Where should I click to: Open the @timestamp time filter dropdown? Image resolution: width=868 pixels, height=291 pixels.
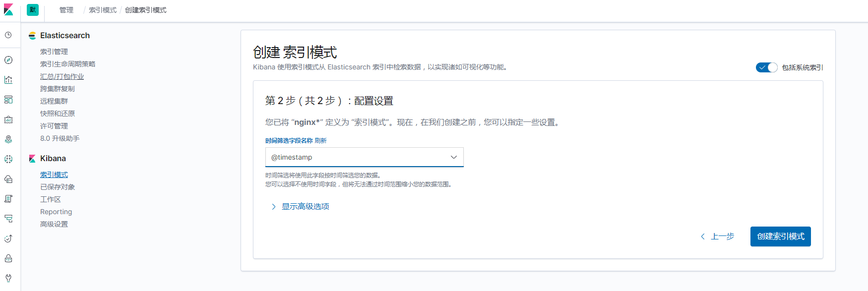(x=365, y=157)
